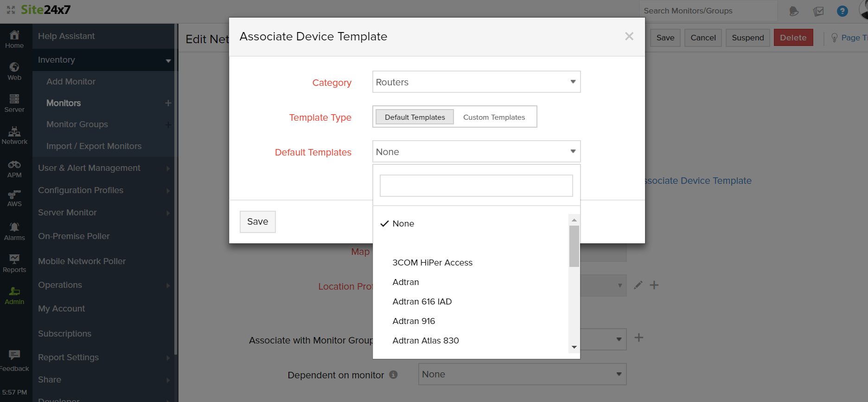Open Mobile Network Poller menu item

[x=82, y=261]
